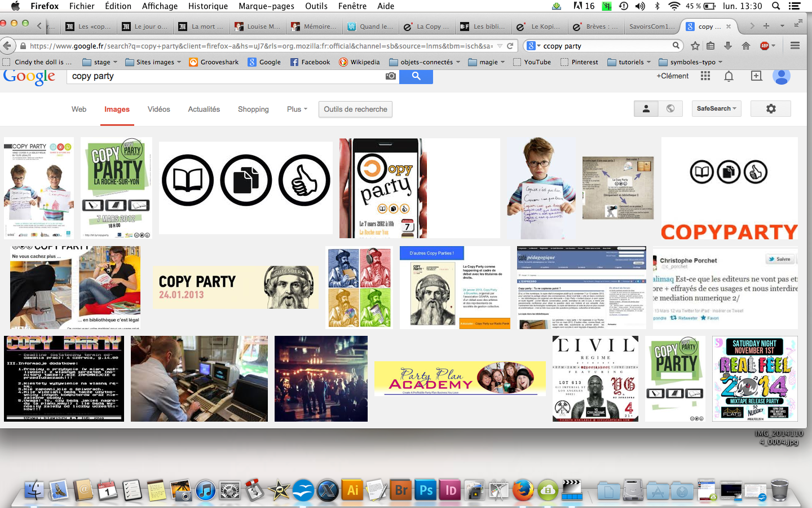The height and width of the screenshot is (508, 812).
Task: Click the Google logo
Action: [29, 76]
